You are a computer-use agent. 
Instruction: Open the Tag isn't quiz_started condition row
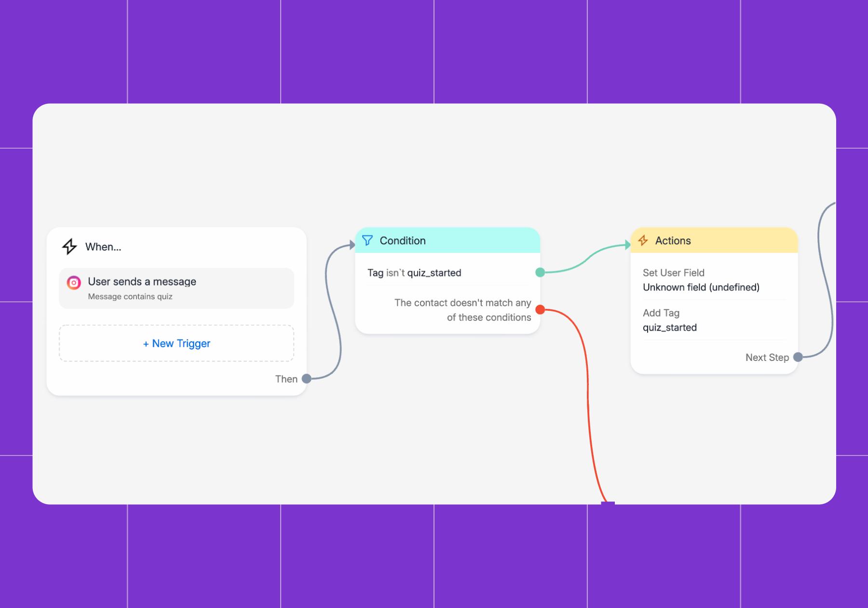click(x=448, y=273)
